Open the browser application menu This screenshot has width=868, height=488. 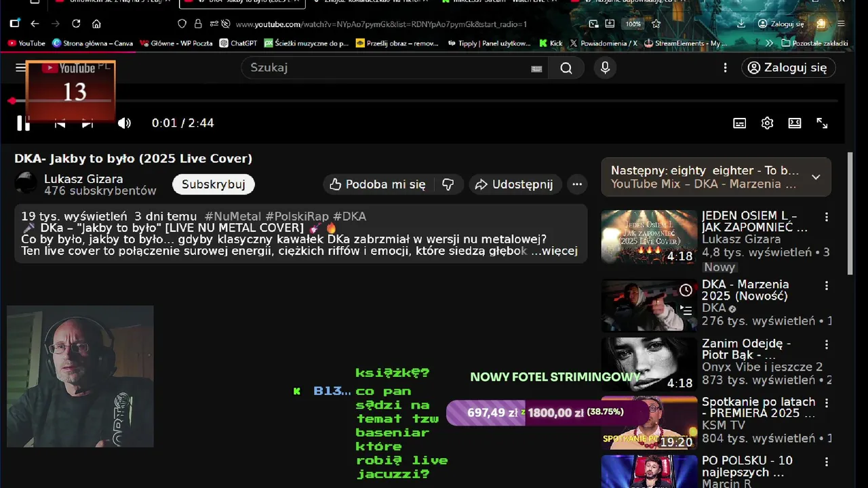point(842,24)
